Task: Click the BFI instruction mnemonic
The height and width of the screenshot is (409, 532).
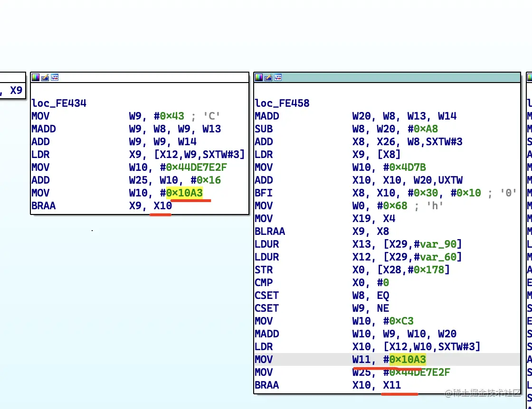Action: tap(264, 193)
